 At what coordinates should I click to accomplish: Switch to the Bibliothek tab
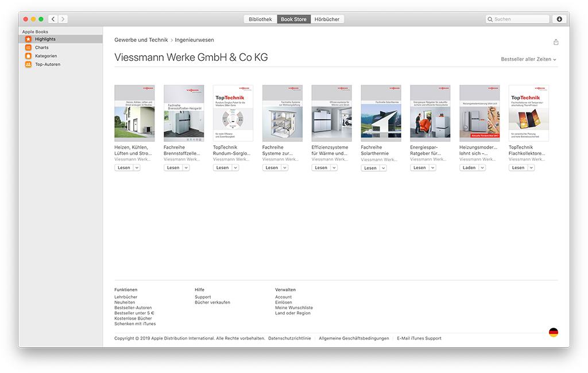[x=260, y=19]
